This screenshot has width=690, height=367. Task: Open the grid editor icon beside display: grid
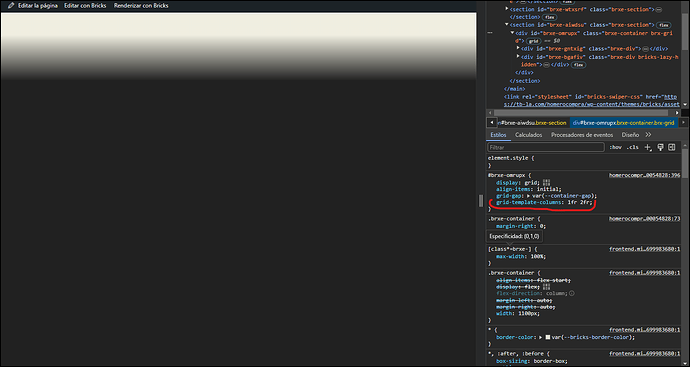(x=547, y=182)
